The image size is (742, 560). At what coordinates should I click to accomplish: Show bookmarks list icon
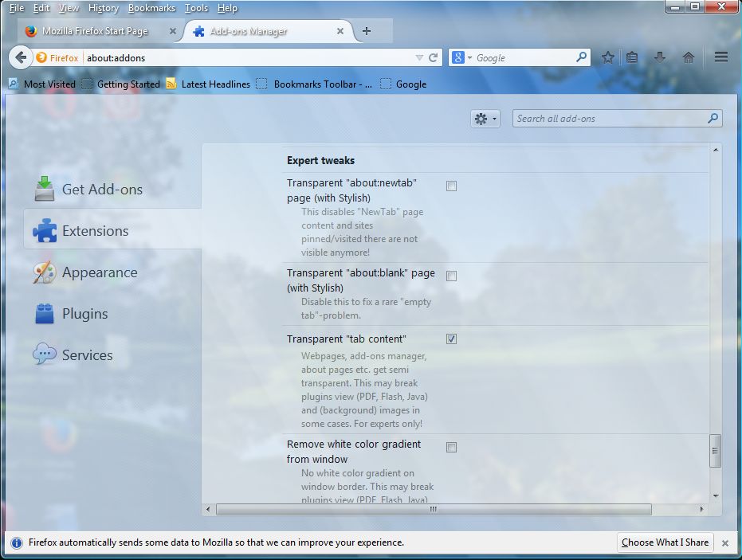point(632,57)
